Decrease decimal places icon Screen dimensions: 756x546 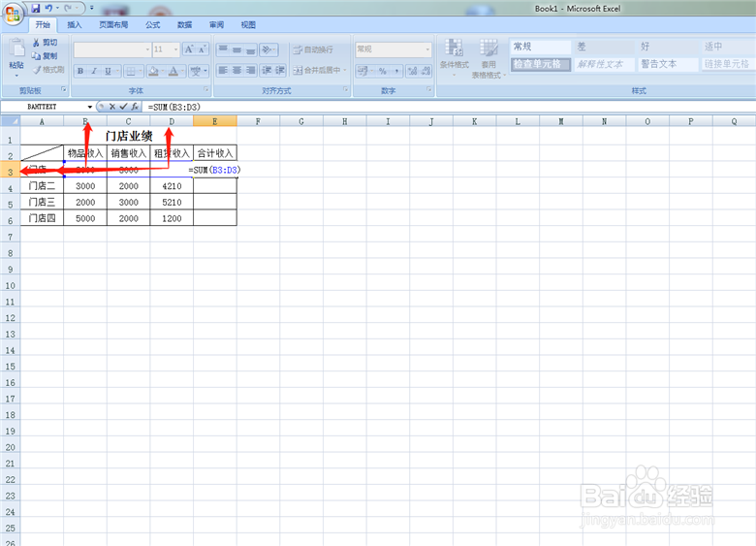[x=425, y=71]
